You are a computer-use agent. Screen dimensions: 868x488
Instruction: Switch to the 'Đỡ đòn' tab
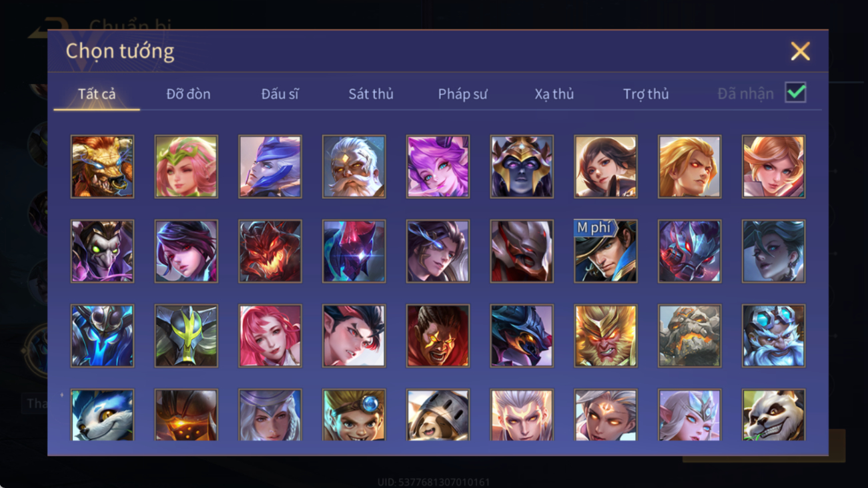coord(188,94)
